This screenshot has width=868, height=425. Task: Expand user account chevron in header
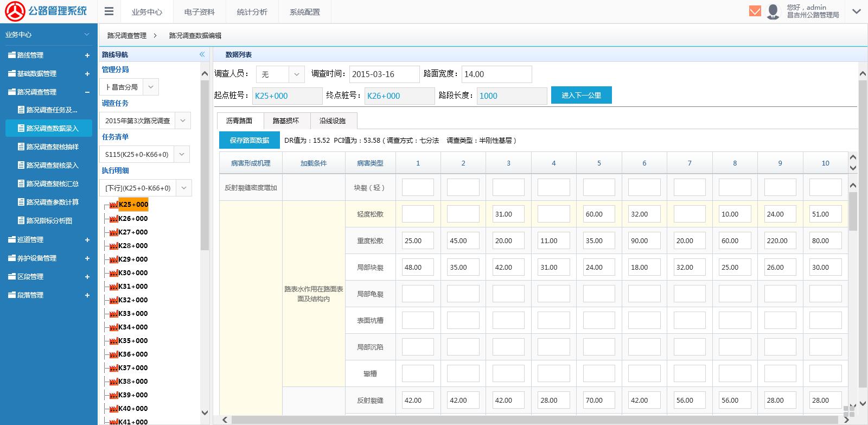click(x=857, y=11)
